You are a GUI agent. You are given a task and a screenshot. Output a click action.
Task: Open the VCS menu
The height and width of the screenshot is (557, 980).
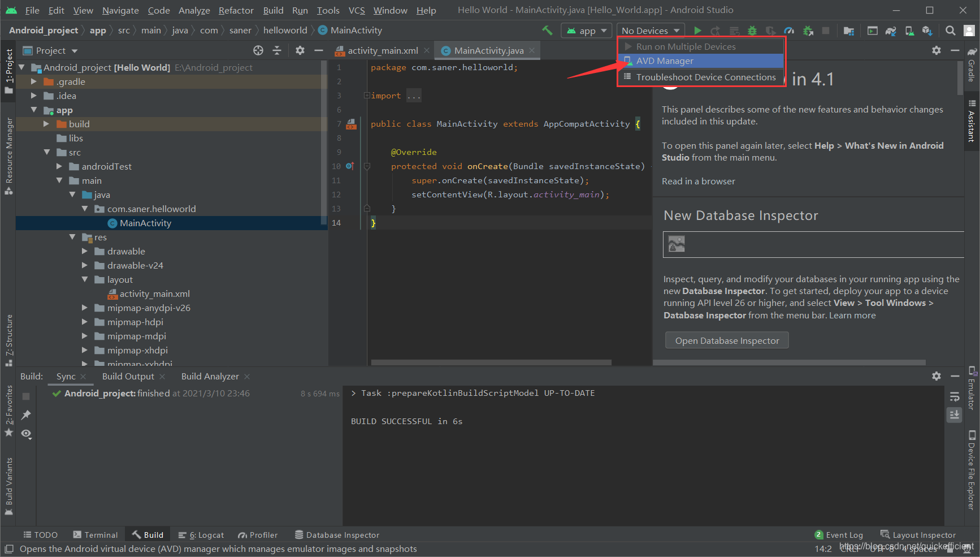(357, 10)
